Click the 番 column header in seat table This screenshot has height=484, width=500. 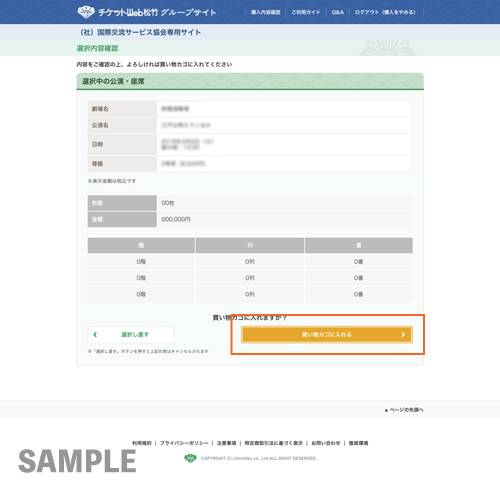359,245
